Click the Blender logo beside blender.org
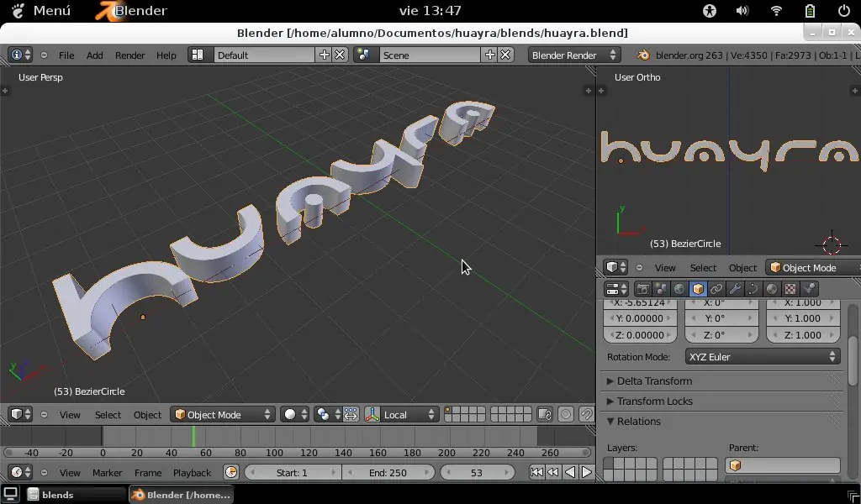Viewport: 861px width, 504px height. (x=643, y=55)
